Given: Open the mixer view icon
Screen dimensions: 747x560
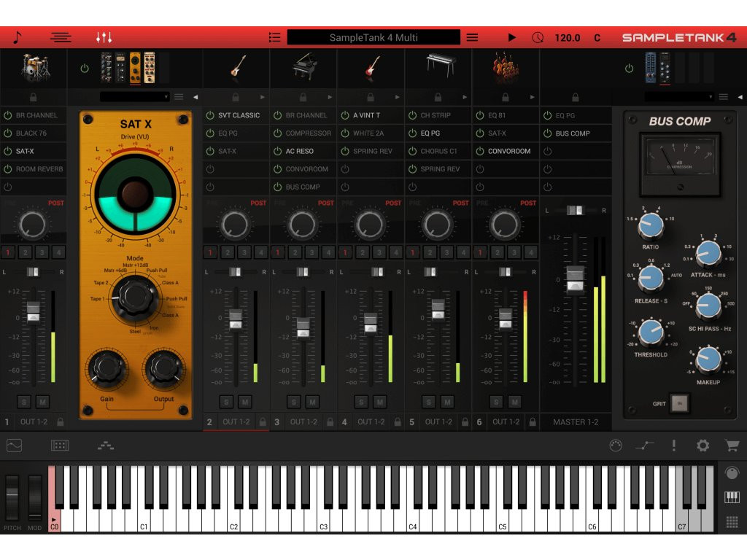Looking at the screenshot, I should [104, 37].
